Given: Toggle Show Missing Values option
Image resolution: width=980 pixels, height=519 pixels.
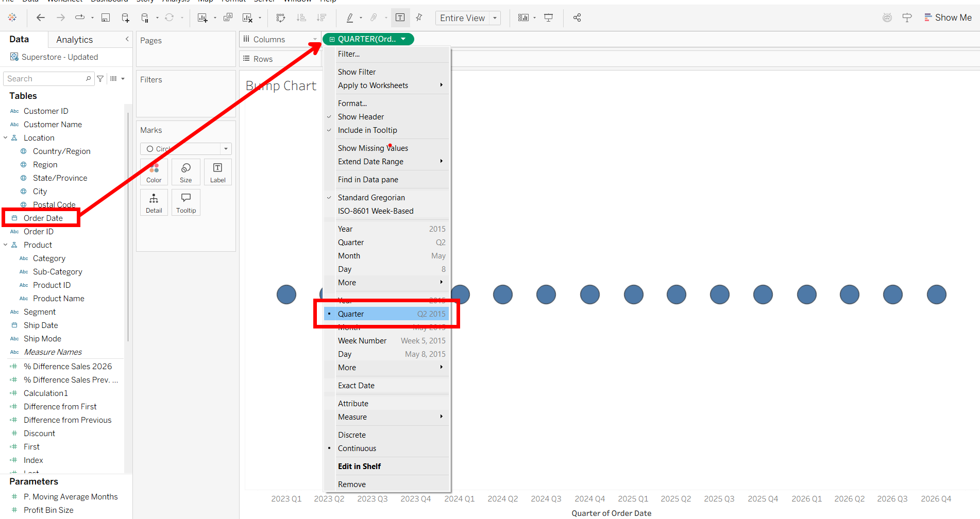Looking at the screenshot, I should [x=387, y=148].
